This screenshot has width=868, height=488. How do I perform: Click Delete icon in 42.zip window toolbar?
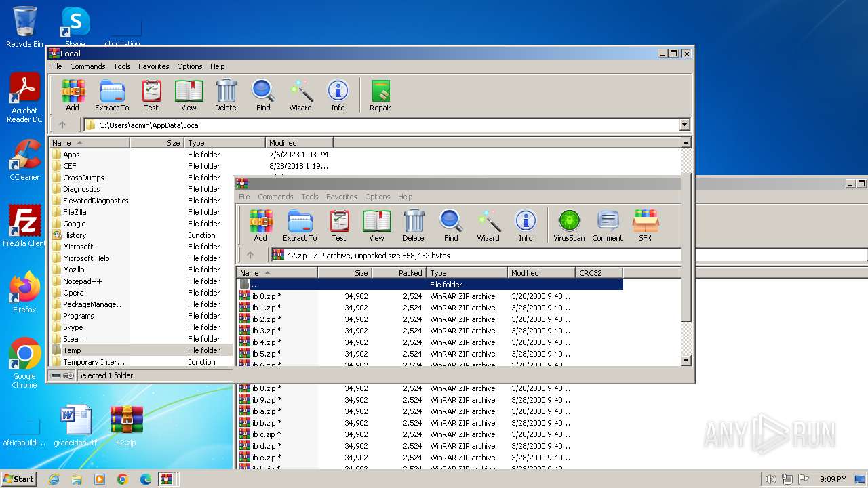click(x=414, y=226)
